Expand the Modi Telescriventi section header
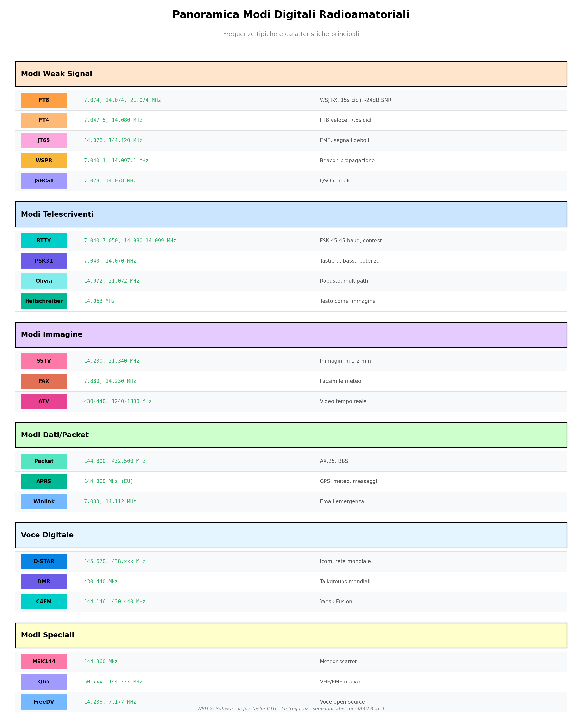The image size is (582, 728). point(291,214)
